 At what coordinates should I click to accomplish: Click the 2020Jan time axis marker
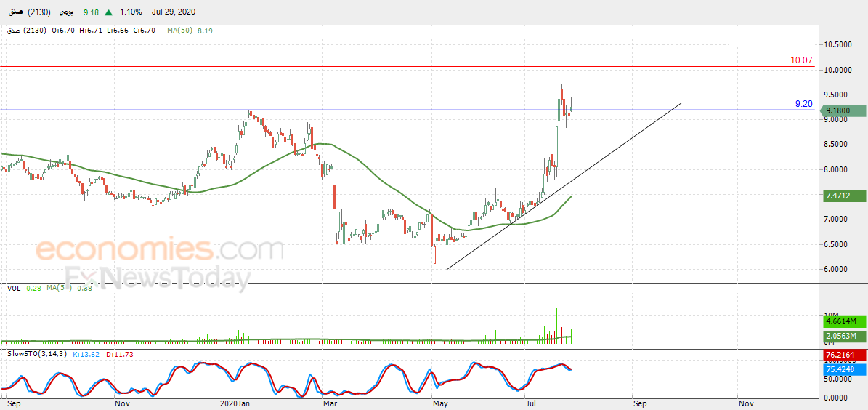(x=234, y=404)
